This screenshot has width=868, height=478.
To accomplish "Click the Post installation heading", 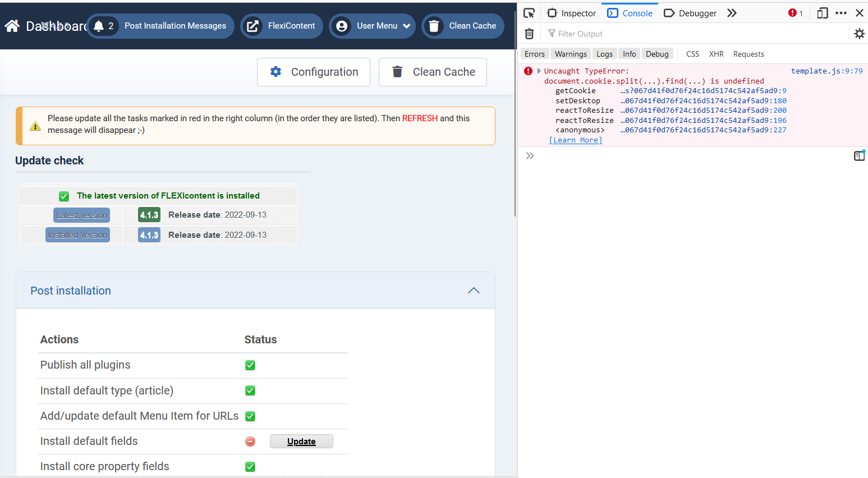I will point(71,291).
